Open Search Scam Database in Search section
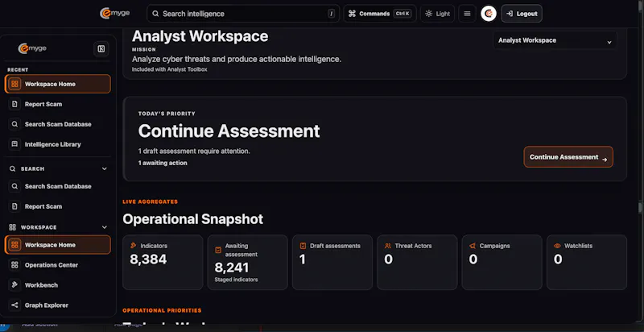The width and height of the screenshot is (644, 332). [x=58, y=186]
